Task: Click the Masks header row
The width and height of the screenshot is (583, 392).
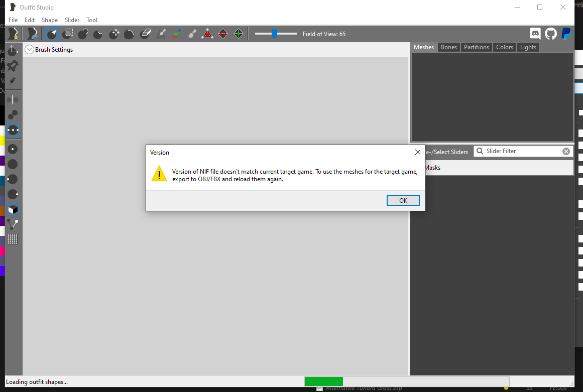Action: [x=499, y=168]
